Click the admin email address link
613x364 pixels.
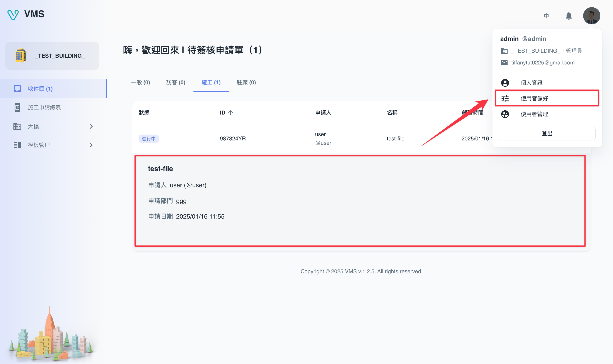[x=543, y=63]
